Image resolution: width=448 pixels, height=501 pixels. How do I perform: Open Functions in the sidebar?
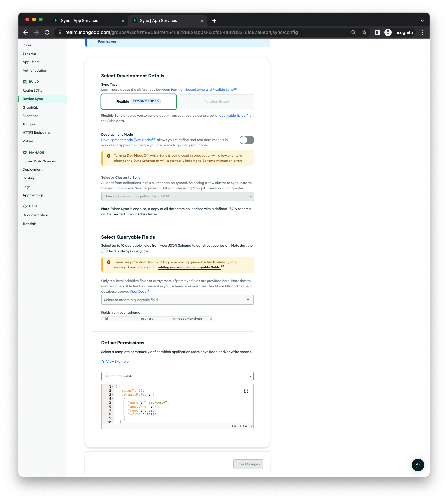pyautogui.click(x=31, y=116)
